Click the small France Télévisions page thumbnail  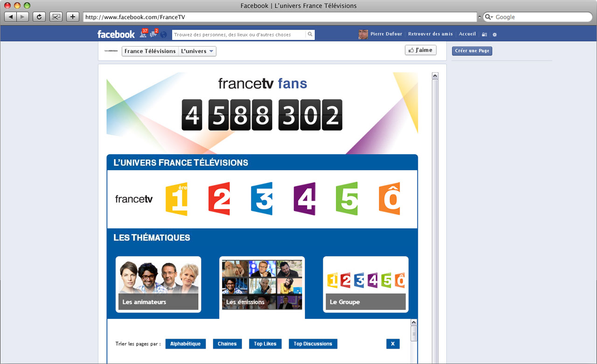coord(111,51)
